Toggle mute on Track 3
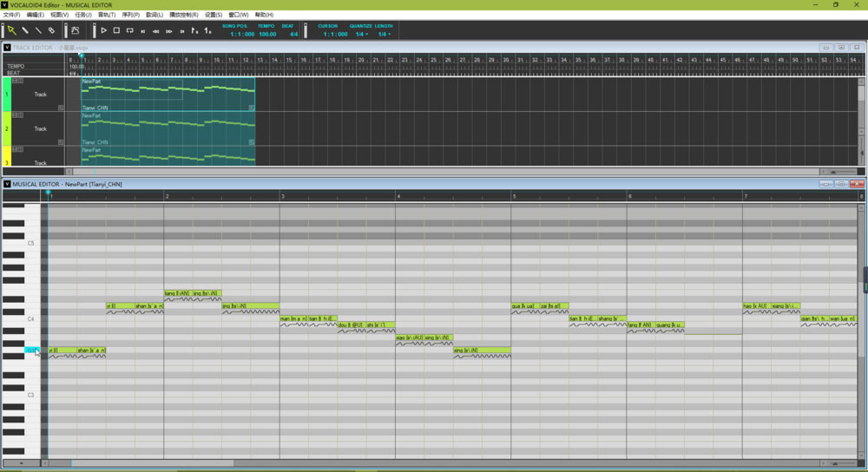Screen dimensions: 868x472 pyautogui.click(x=16, y=149)
